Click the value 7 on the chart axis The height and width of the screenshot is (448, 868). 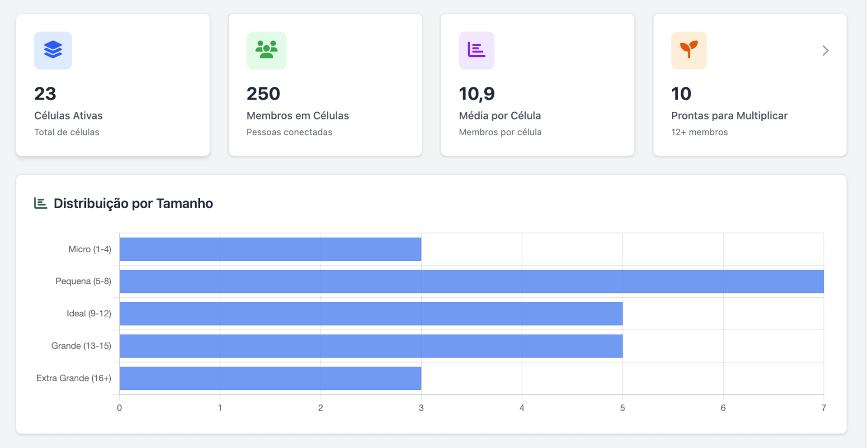pyautogui.click(x=824, y=407)
